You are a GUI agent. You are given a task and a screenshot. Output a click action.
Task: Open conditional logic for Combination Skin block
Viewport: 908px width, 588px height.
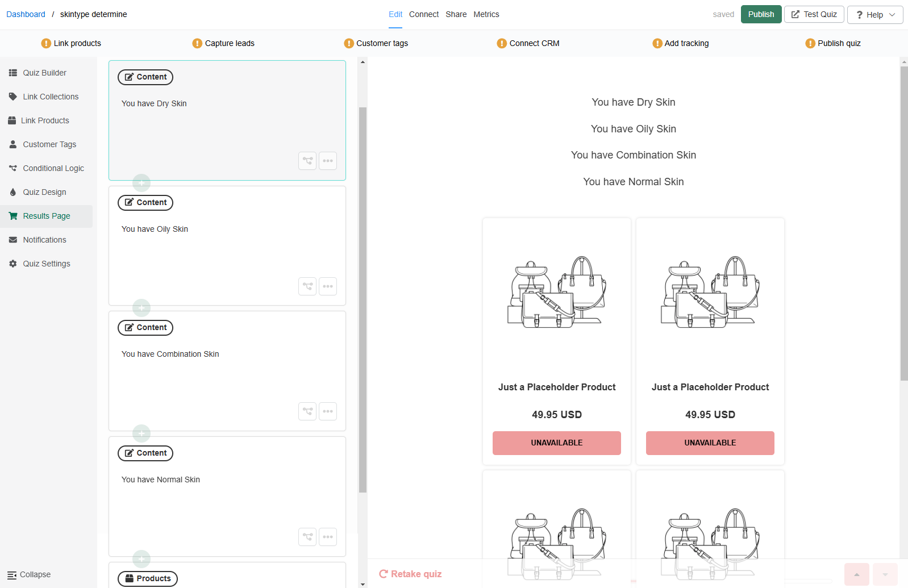307,411
